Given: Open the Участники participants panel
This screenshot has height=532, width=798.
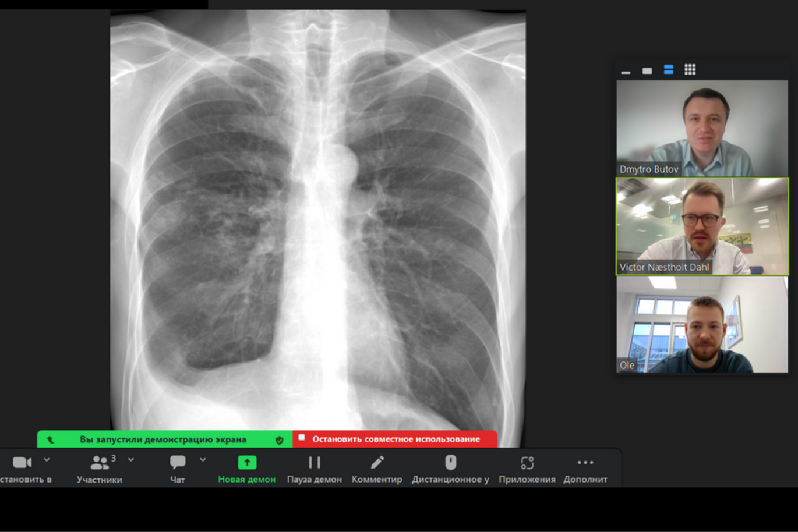Looking at the screenshot, I should tap(100, 469).
